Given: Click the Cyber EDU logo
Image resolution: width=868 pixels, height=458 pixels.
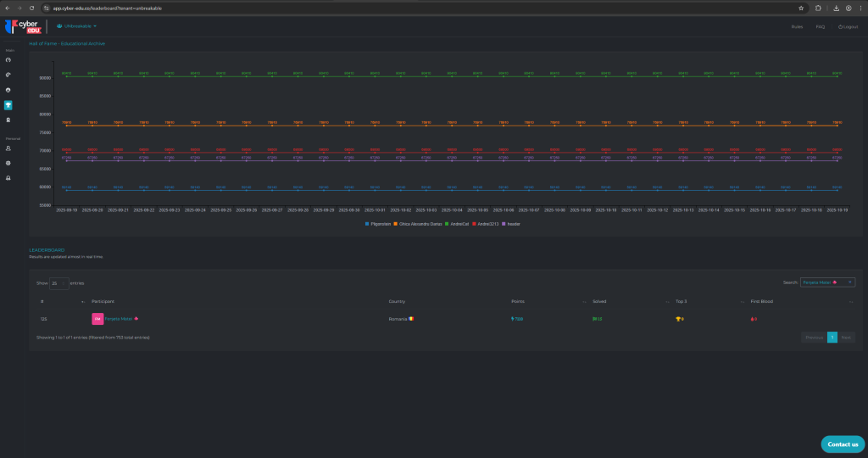Looking at the screenshot, I should click(x=23, y=27).
